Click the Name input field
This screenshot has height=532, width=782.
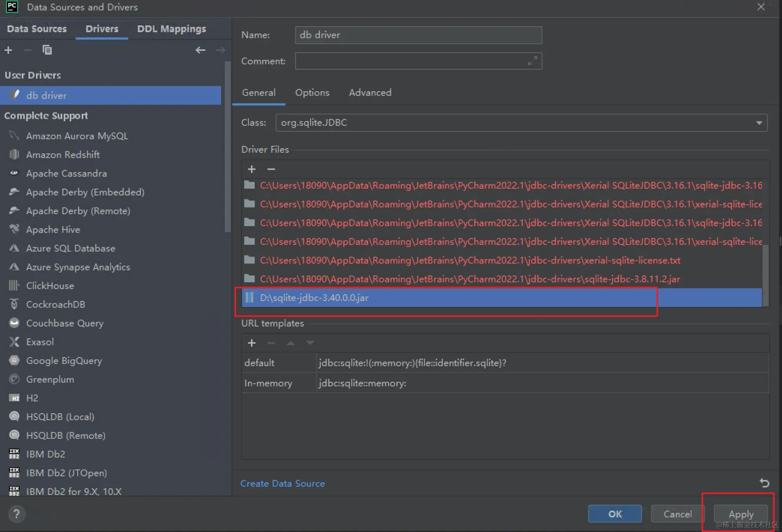pyautogui.click(x=418, y=35)
